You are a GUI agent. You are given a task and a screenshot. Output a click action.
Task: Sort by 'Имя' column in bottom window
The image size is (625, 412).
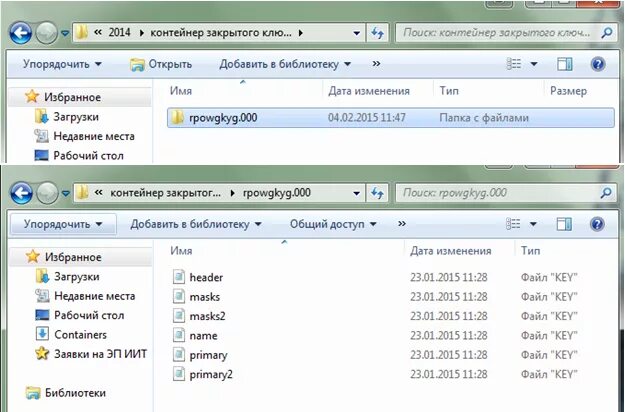coord(181,251)
